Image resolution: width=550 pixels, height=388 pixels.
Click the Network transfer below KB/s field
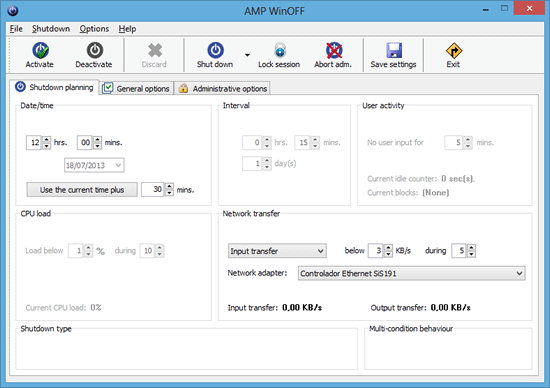(x=376, y=251)
